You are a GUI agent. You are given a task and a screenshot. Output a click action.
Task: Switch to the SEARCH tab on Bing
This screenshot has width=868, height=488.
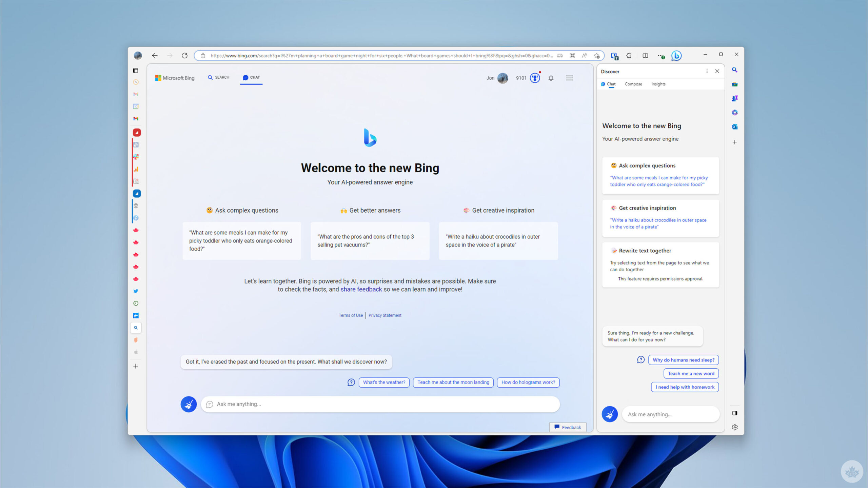(x=219, y=77)
